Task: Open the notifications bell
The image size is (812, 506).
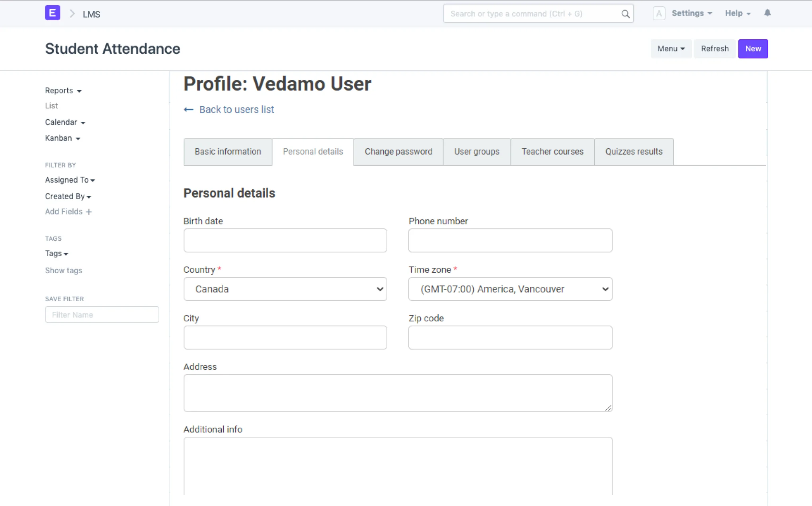Action: 767,13
